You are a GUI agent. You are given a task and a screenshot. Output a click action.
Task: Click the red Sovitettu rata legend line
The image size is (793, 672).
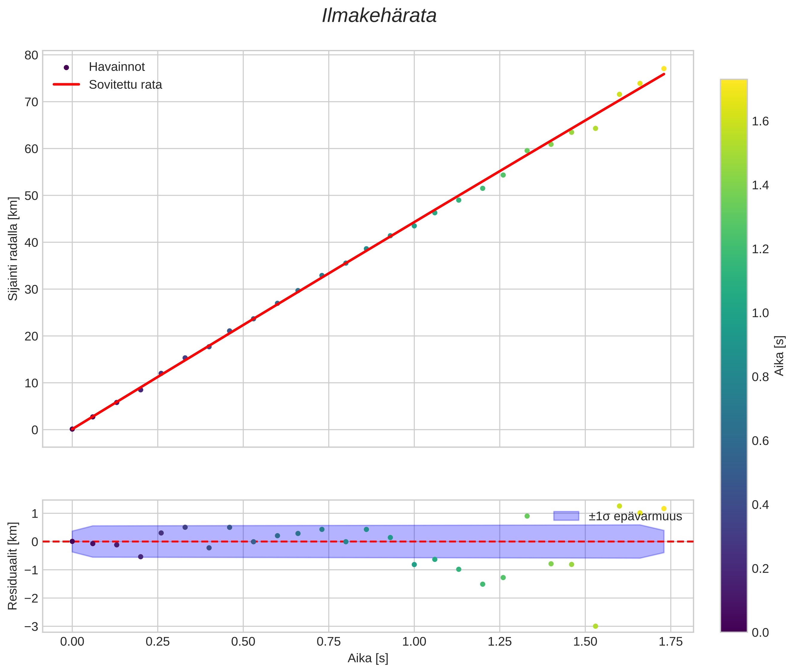click(66, 85)
